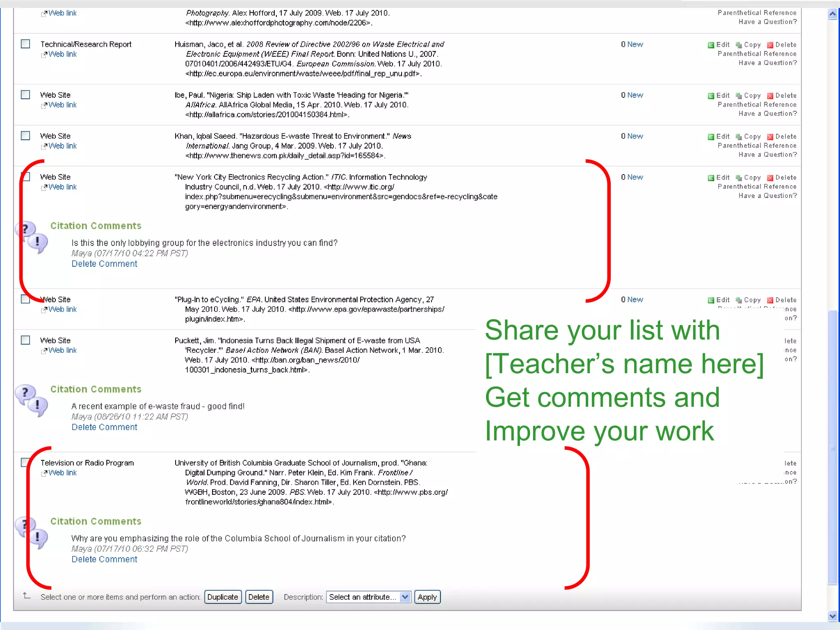Tick the Television or Radio Program checkbox
Image resolution: width=840 pixels, height=630 pixels.
pyautogui.click(x=25, y=462)
